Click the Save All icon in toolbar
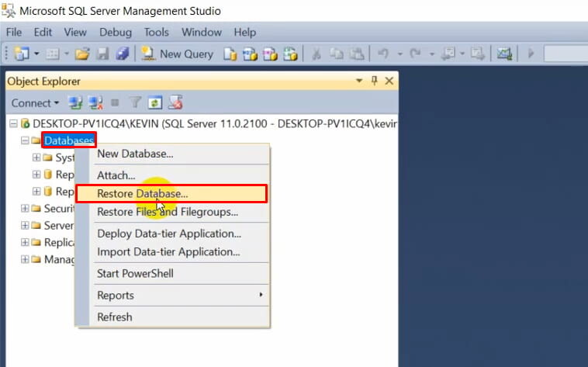The width and height of the screenshot is (588, 367). (123, 54)
